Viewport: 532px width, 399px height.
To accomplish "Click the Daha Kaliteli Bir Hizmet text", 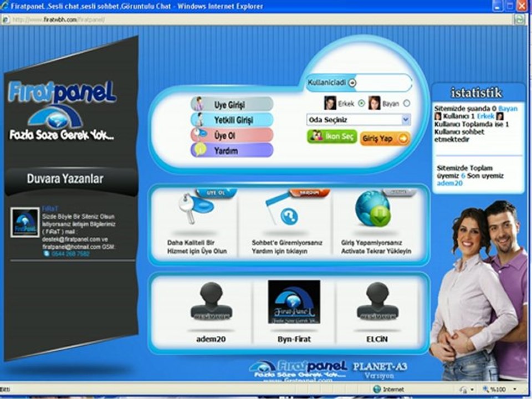I will coord(197,247).
